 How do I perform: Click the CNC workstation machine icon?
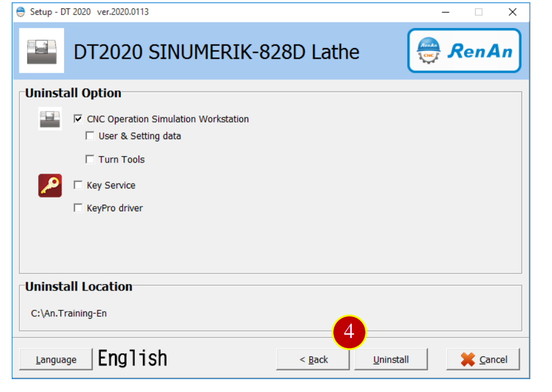[50, 119]
